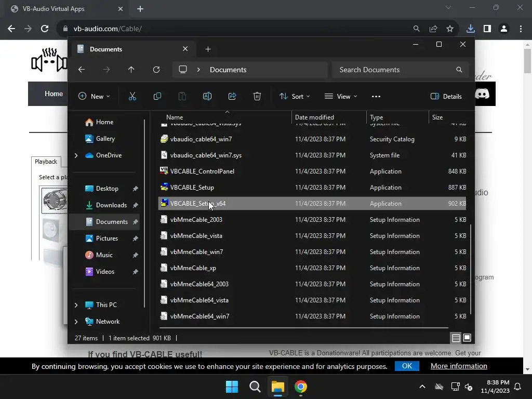Select the VBCABLE_ControlPanel file
Screen dimensions: 532x399
pos(312,171)
